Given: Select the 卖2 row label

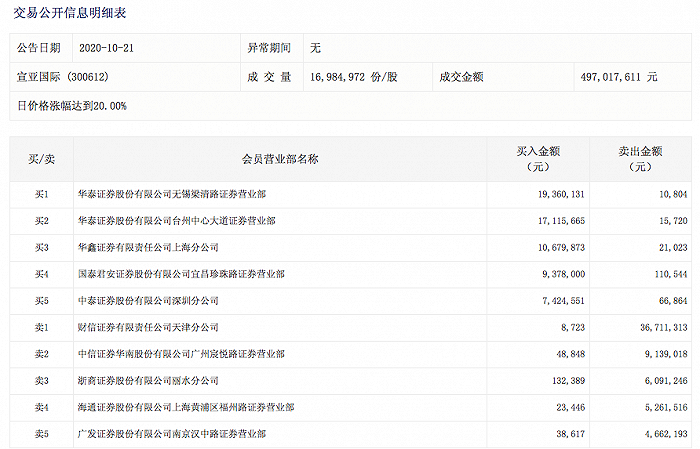Looking at the screenshot, I should click(42, 354).
